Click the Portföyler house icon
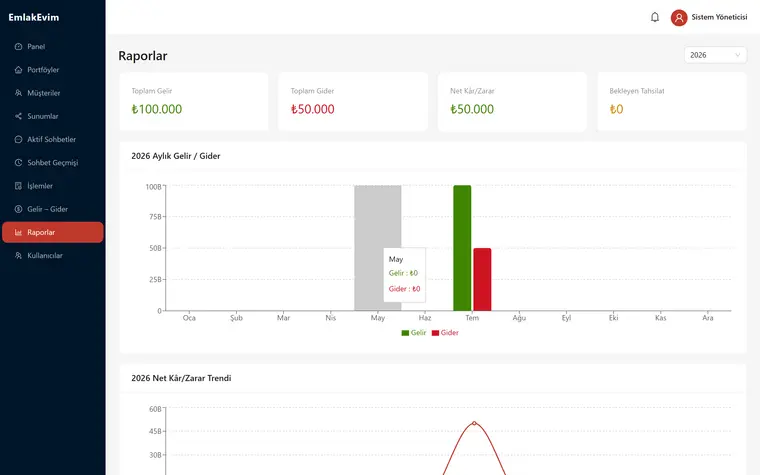 point(18,70)
